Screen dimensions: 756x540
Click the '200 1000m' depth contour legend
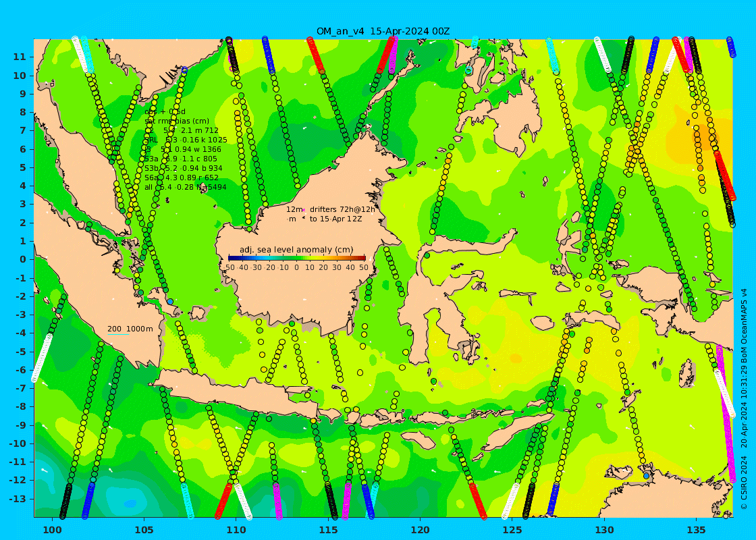[x=130, y=329]
